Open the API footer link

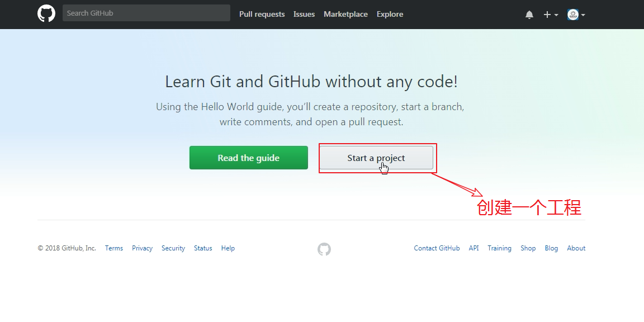tap(473, 248)
